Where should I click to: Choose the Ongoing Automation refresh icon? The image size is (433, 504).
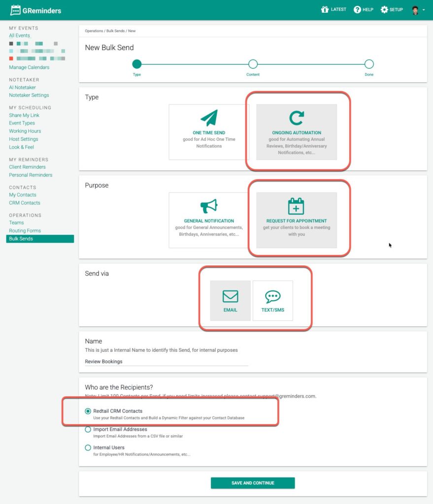point(297,118)
